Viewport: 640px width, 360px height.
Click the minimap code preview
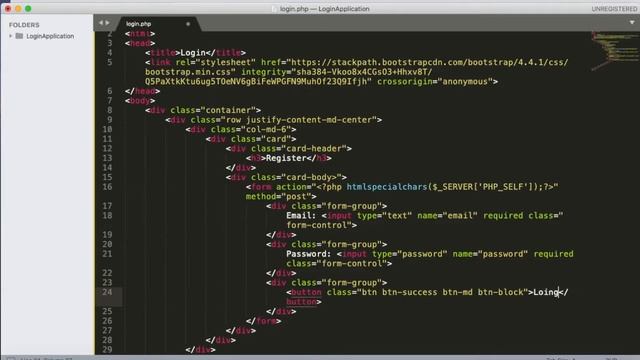click(615, 51)
